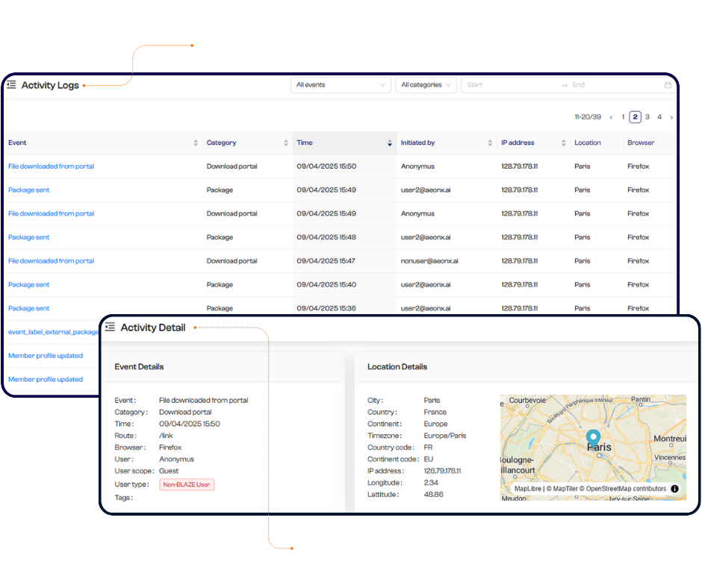Open the All categories dropdown

point(426,84)
